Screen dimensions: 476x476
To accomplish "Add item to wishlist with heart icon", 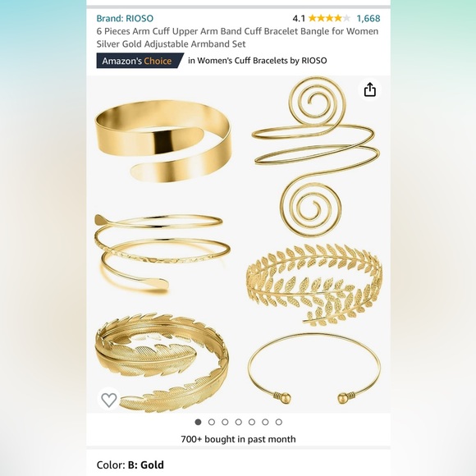I will [x=108, y=400].
